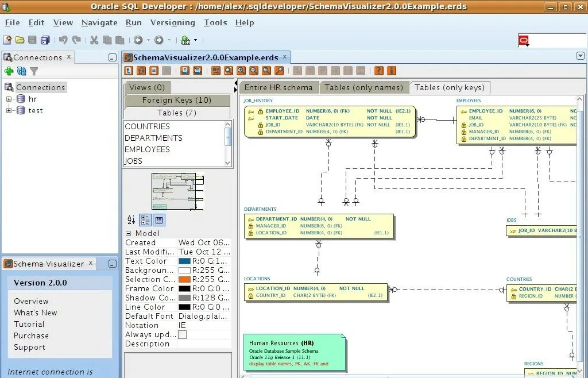
Task: Open the Navigate menu
Action: tap(99, 22)
